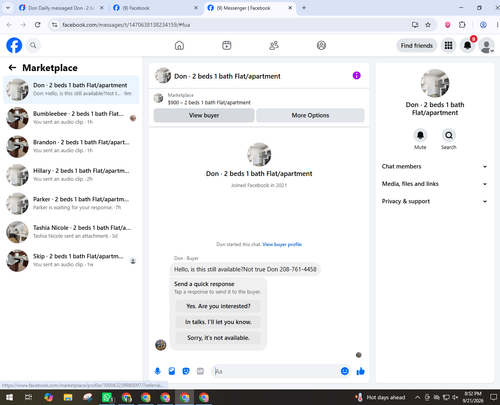Open the Friends icon in top navigation
This screenshot has height=405, width=500.
(x=274, y=45)
